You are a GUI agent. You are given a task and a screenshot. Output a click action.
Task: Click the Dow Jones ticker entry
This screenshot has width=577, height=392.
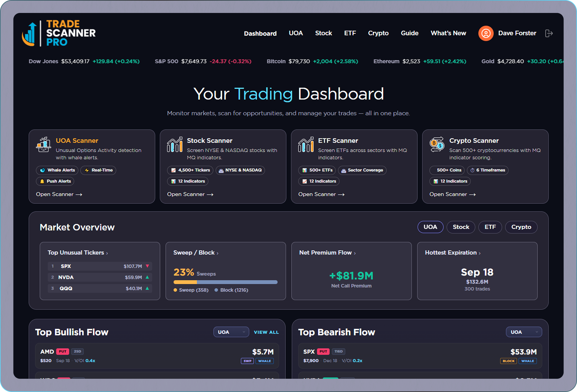(x=84, y=61)
